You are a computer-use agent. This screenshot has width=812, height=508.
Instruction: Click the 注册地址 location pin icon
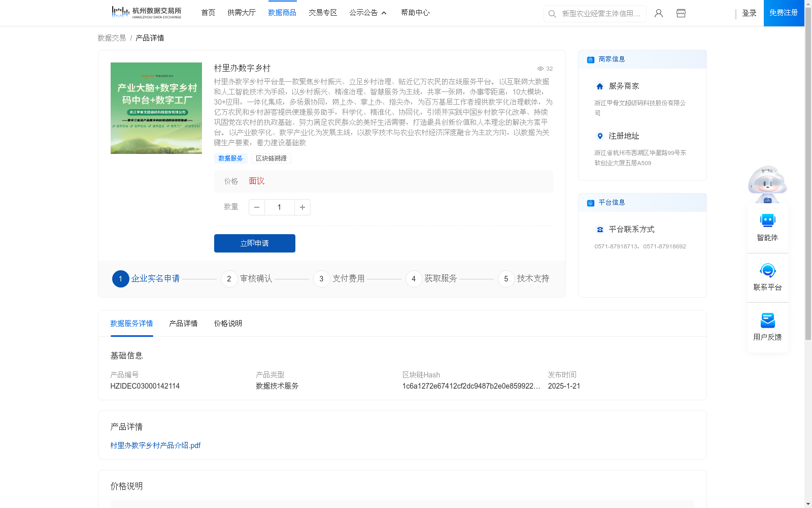[x=600, y=136]
